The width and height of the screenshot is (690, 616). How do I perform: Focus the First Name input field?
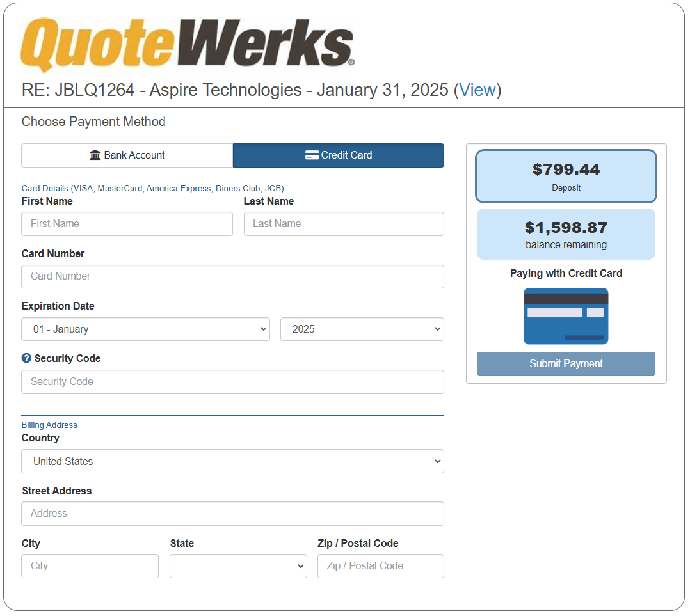[127, 224]
